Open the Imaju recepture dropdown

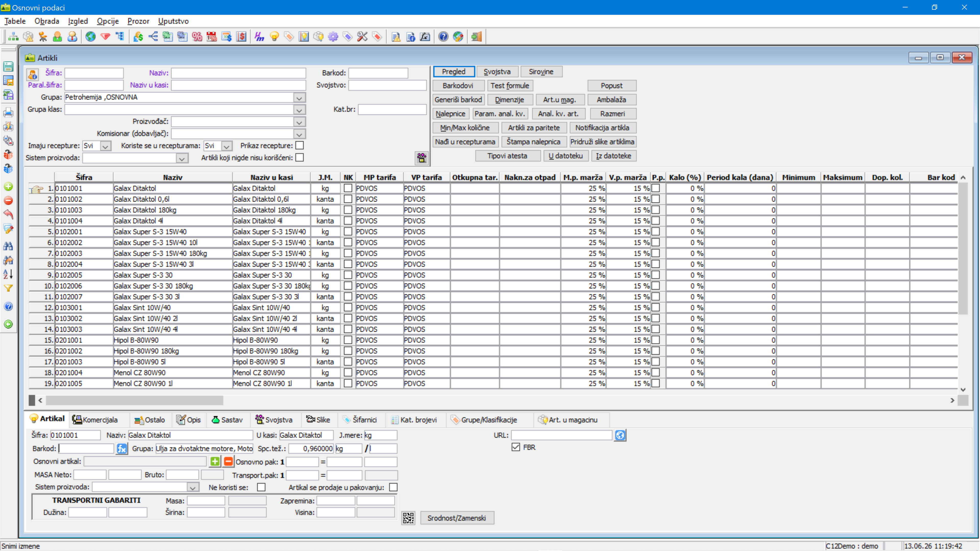pos(105,146)
